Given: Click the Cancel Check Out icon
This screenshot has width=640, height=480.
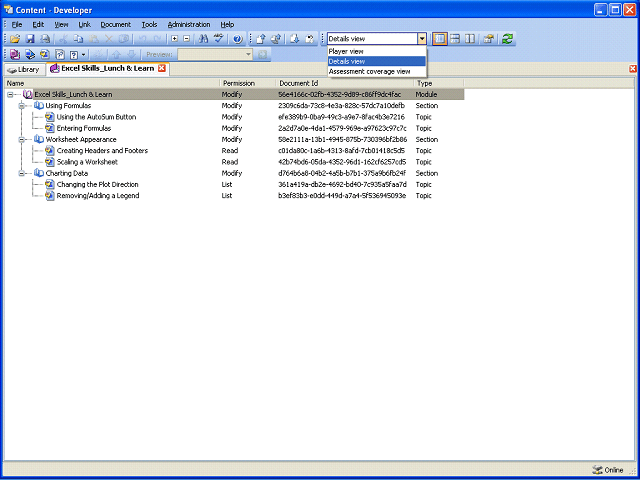Looking at the screenshot, I should (310, 39).
